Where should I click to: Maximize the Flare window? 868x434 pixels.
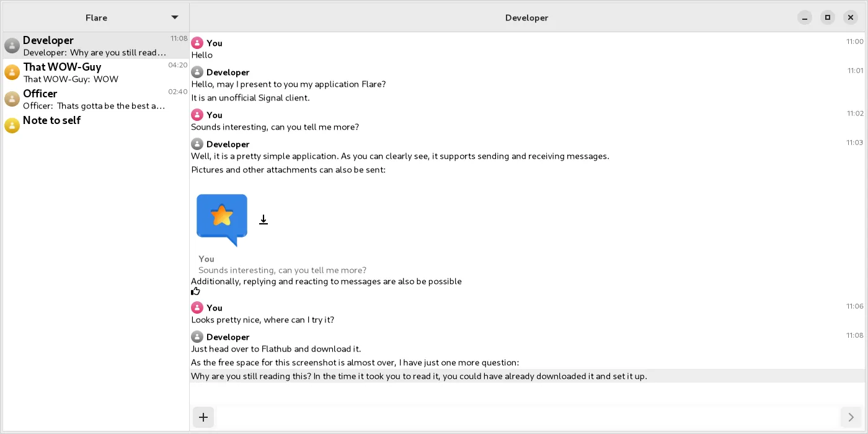(x=827, y=17)
